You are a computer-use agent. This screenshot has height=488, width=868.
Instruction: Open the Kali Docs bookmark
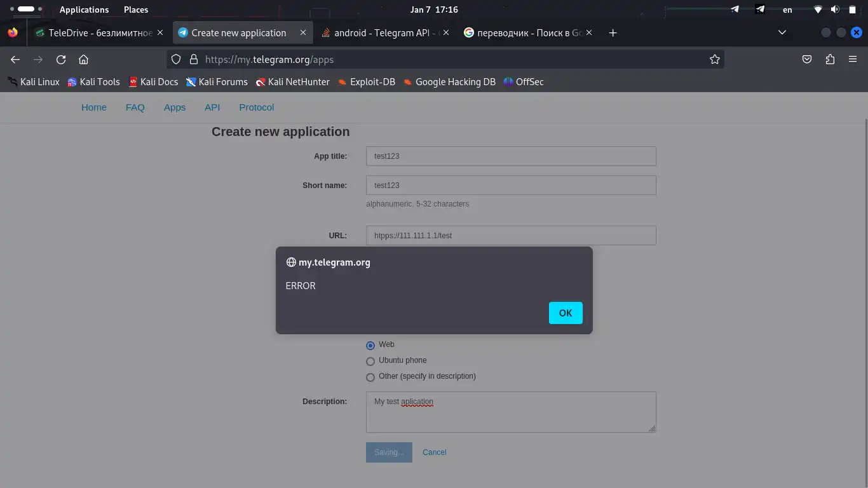point(153,81)
